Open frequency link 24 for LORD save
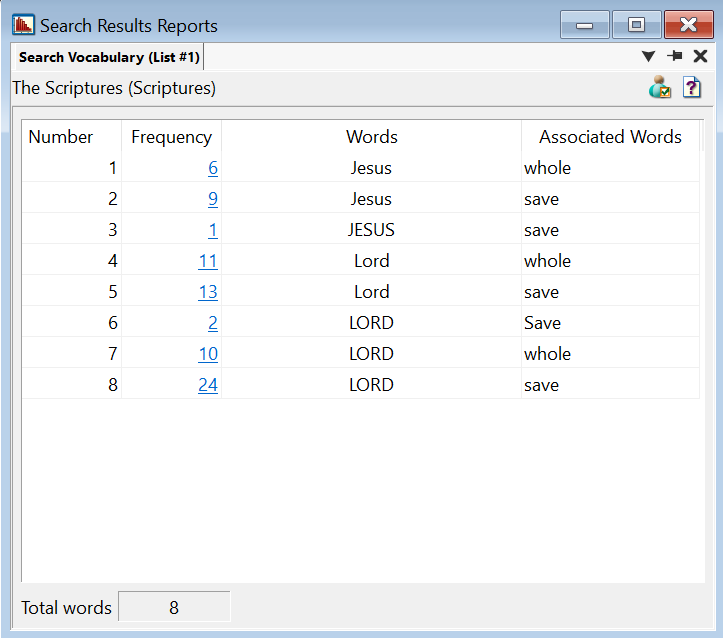 [x=208, y=385]
